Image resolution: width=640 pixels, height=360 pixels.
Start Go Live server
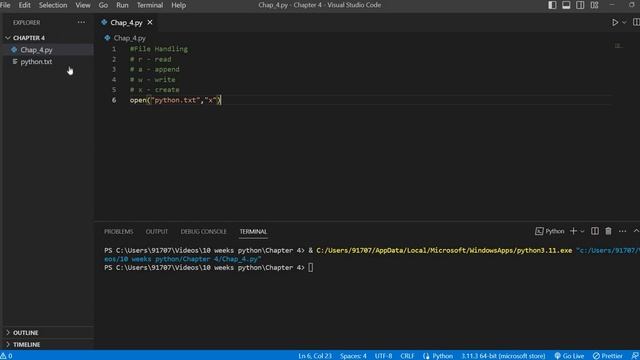(x=569, y=356)
